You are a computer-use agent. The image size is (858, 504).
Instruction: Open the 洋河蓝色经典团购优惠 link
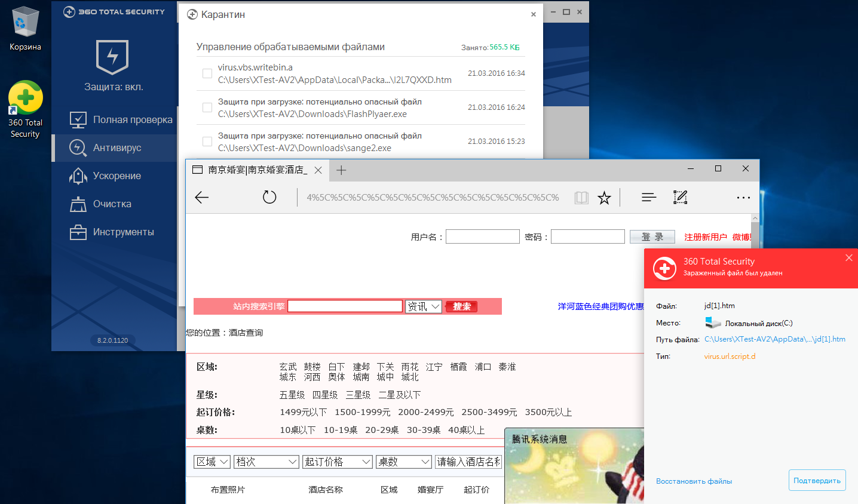coord(600,306)
